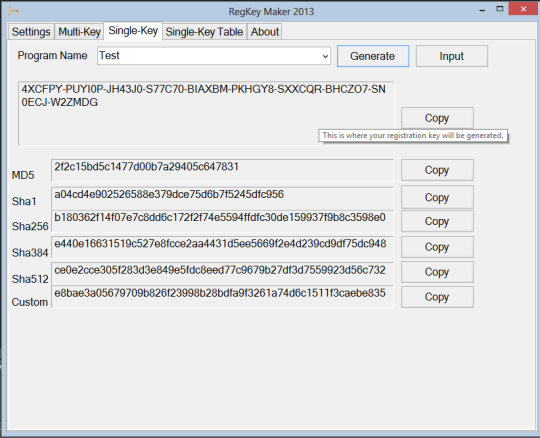Maximize the RegKey Maker window
Screen dimensions: 540x438
[500, 9]
